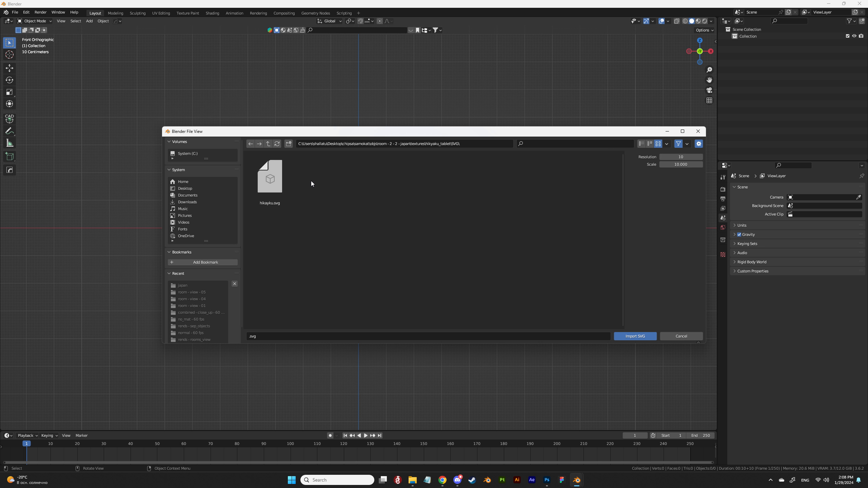This screenshot has width=868, height=488.
Task: Open the Object Mode dropdown
Action: [x=35, y=21]
